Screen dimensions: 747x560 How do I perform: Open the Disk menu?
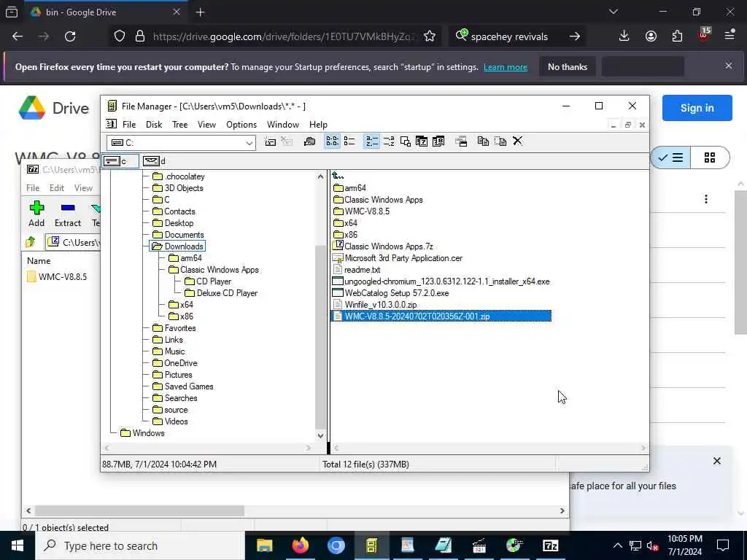[154, 125]
